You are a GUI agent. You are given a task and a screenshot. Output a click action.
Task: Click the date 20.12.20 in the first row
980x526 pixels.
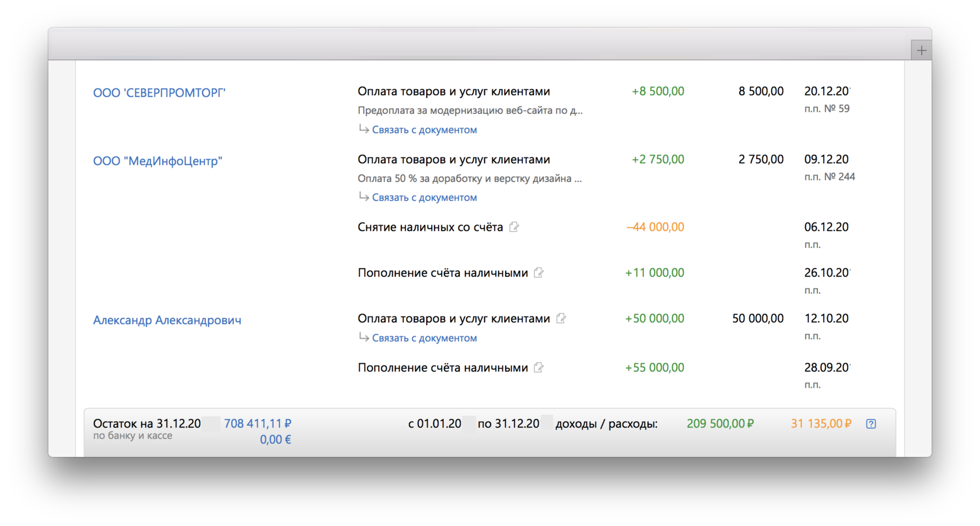coord(827,92)
